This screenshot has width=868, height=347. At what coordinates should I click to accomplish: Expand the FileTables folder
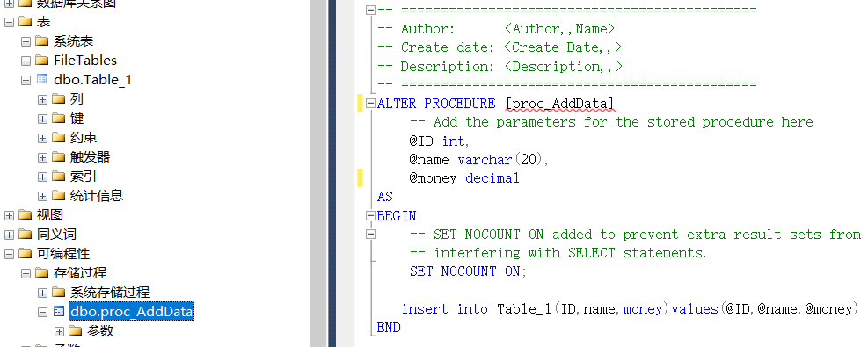(x=26, y=61)
